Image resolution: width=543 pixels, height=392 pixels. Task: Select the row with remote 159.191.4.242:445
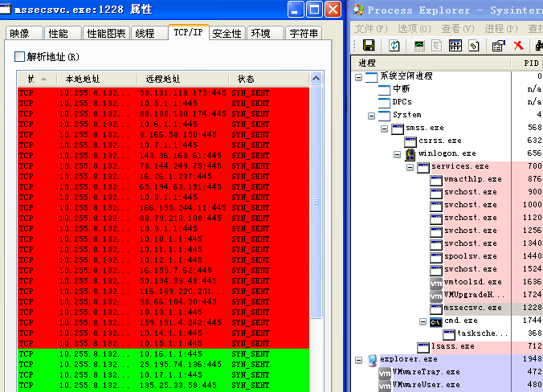tap(163, 322)
